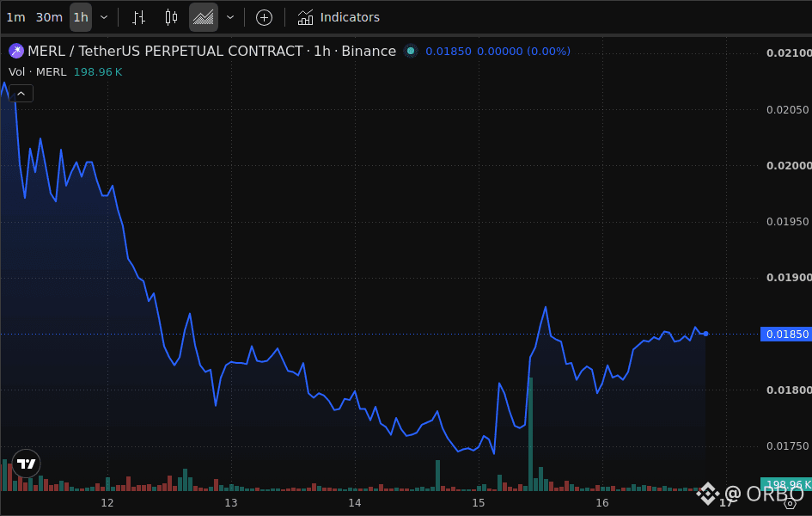Viewport: 812px width, 516px height.
Task: Click the blue 0.01850 price label on axis
Action: pyautogui.click(x=787, y=335)
